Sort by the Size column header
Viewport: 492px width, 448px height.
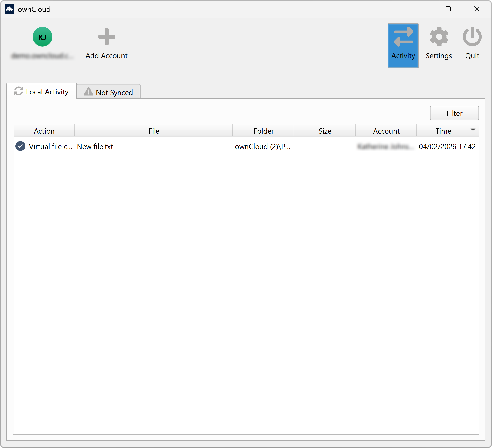325,131
